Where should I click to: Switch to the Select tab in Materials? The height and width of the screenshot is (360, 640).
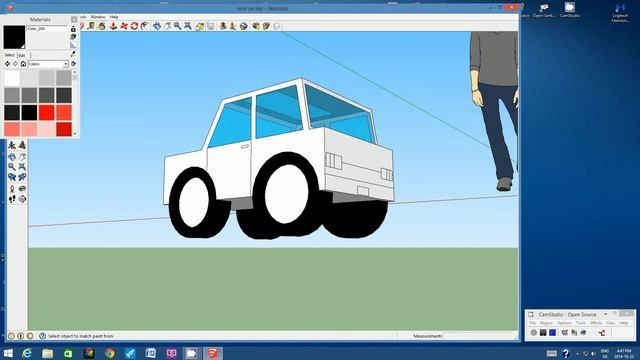tap(9, 55)
